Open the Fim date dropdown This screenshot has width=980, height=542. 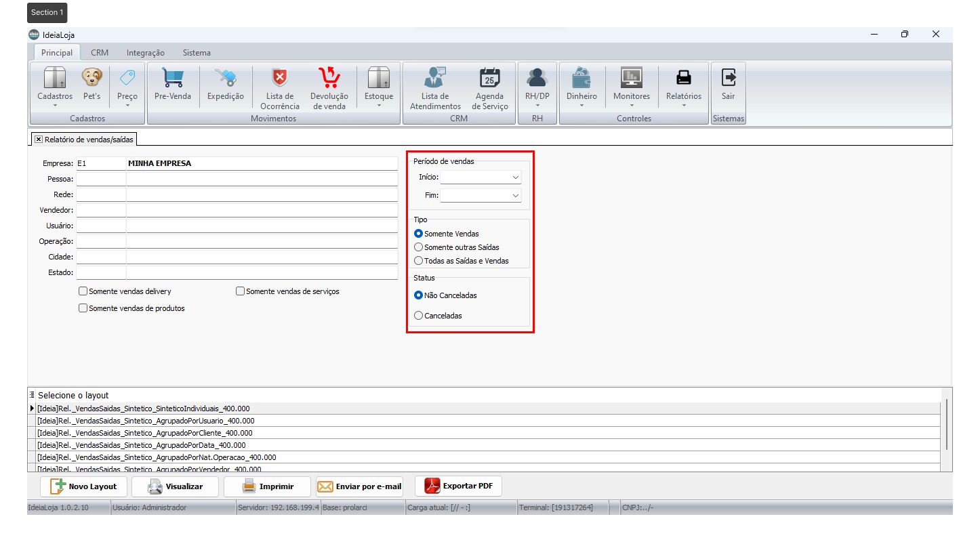tap(516, 196)
